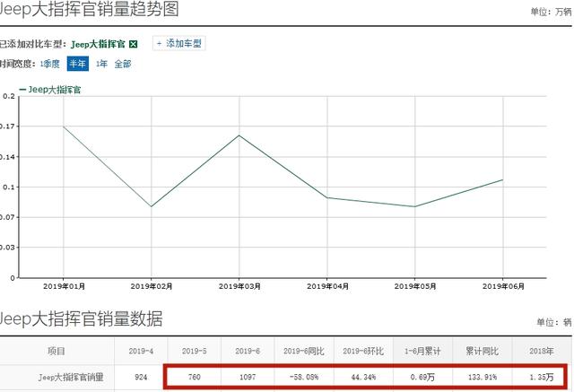Switch time range to 1年

pos(101,64)
